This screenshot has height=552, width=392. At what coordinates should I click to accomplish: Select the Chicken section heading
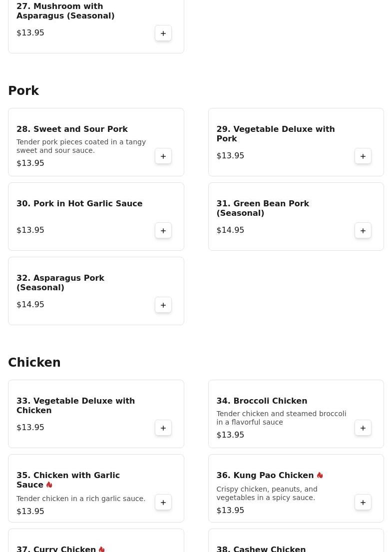pyautogui.click(x=34, y=363)
